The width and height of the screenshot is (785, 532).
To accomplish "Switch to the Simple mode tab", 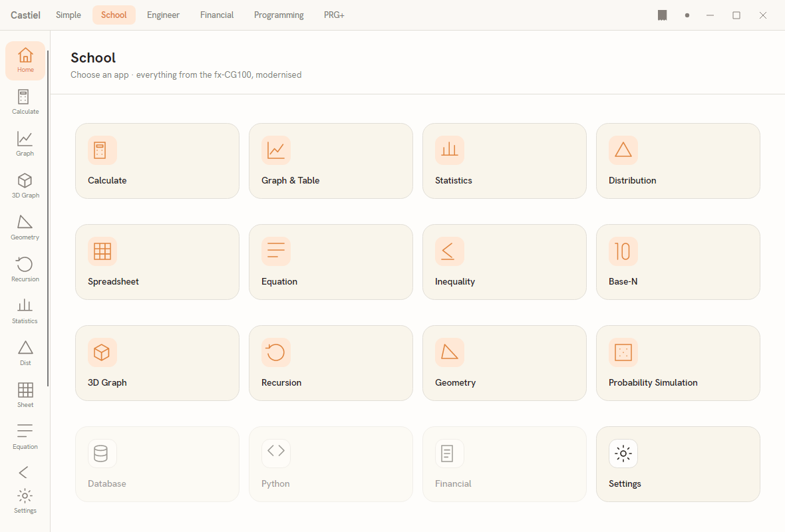I will [x=69, y=15].
